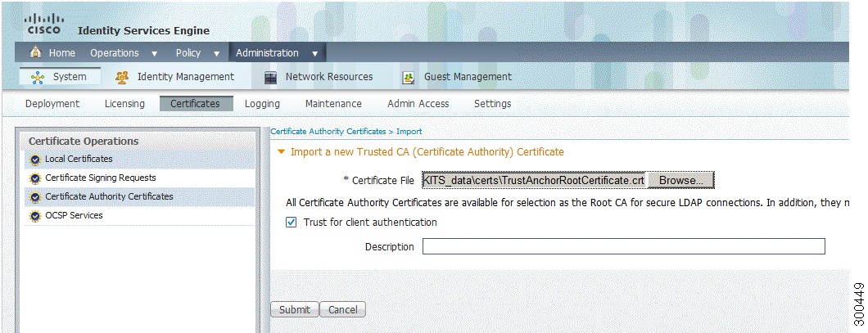
Task: Click the Cisco logo
Action: click(x=43, y=23)
